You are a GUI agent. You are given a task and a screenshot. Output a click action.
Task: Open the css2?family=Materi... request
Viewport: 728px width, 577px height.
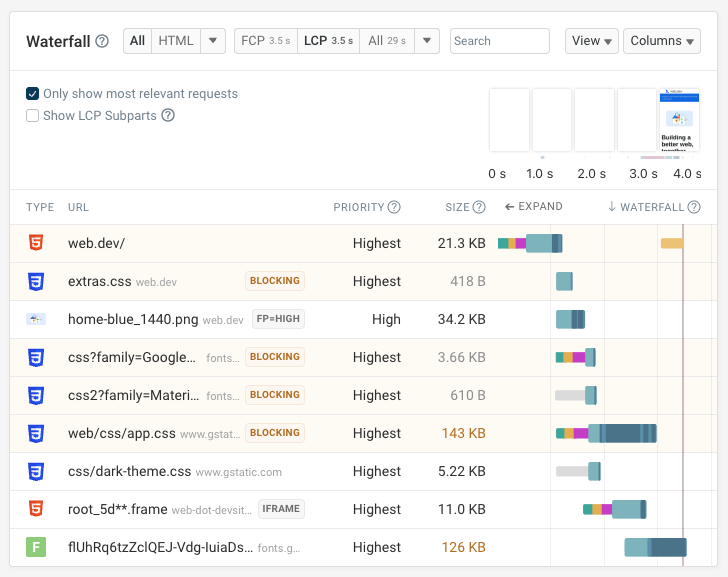click(x=363, y=395)
